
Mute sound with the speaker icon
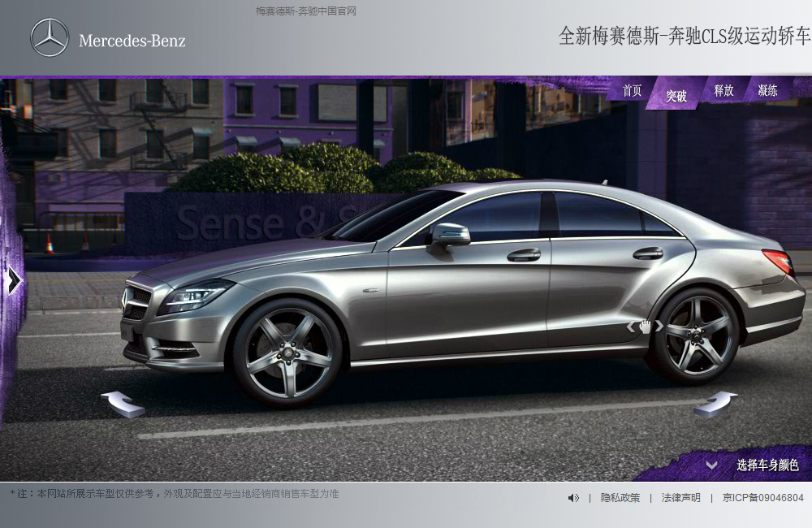(x=573, y=498)
